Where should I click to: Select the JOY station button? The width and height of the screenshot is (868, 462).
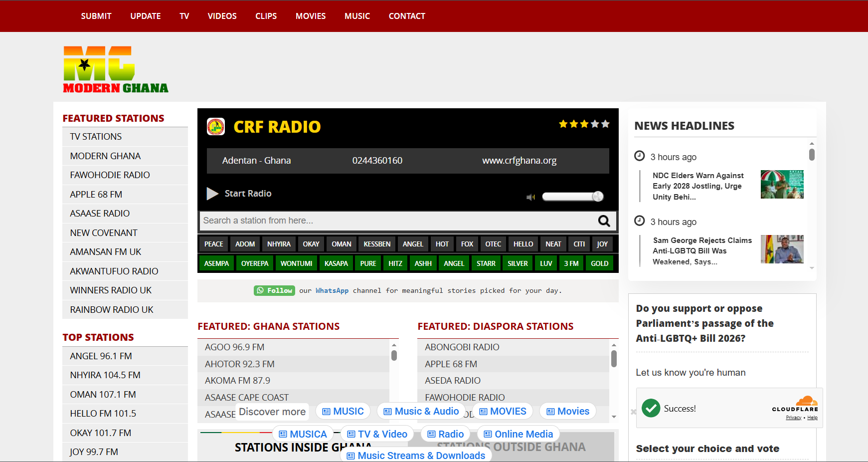(602, 244)
